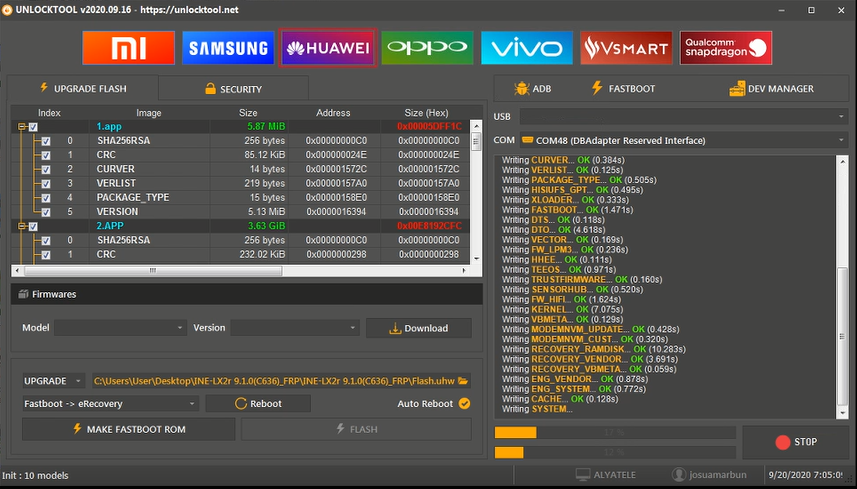Click the computer icon beside ALYATELE
857x489 pixels.
pyautogui.click(x=583, y=474)
